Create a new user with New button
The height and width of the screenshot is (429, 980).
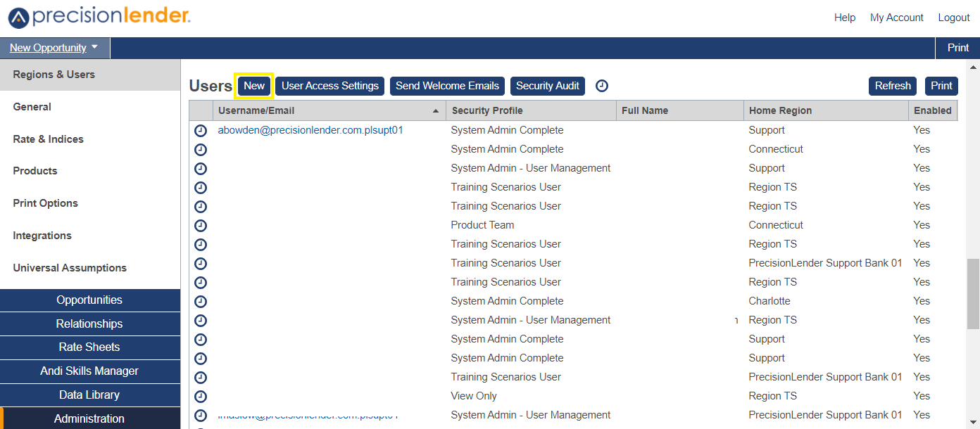254,86
